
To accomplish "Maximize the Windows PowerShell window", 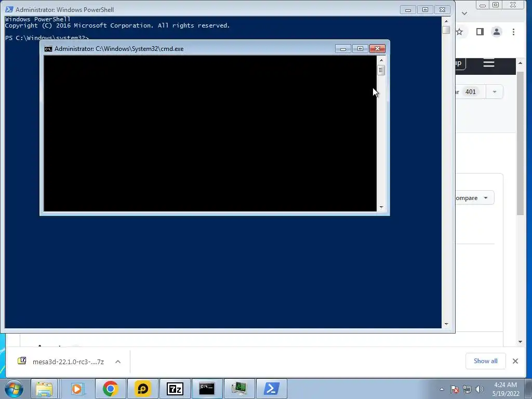I will point(425,10).
